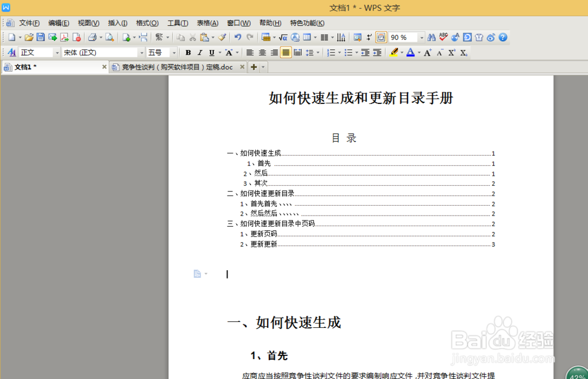
Task: Open the styles and formatting icon
Action: pos(12,52)
